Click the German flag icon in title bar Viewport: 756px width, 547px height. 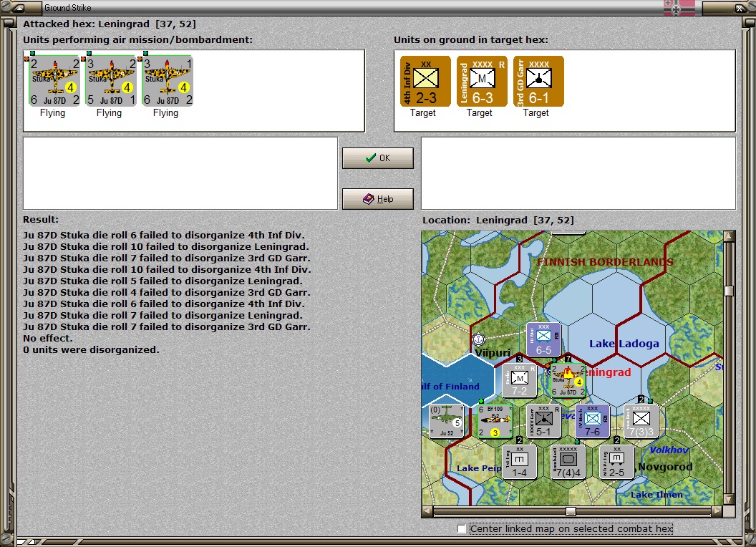679,8
